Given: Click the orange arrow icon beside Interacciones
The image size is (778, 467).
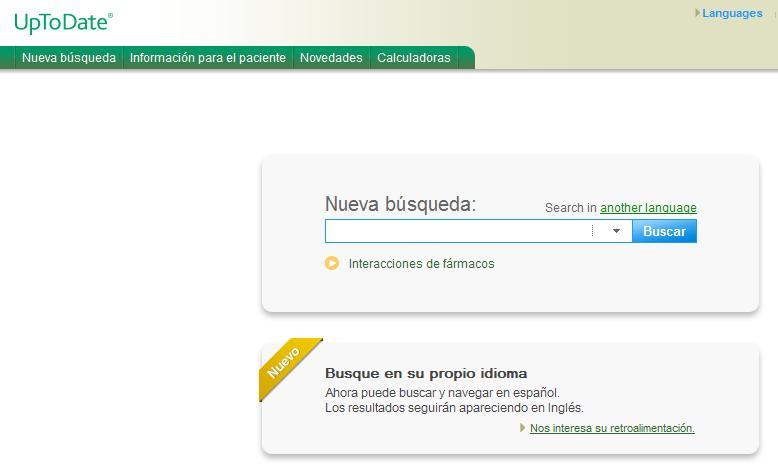Looking at the screenshot, I should coord(332,264).
